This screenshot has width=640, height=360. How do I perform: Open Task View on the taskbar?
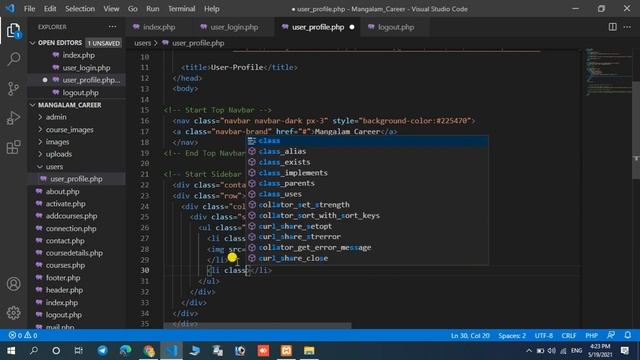(78, 351)
